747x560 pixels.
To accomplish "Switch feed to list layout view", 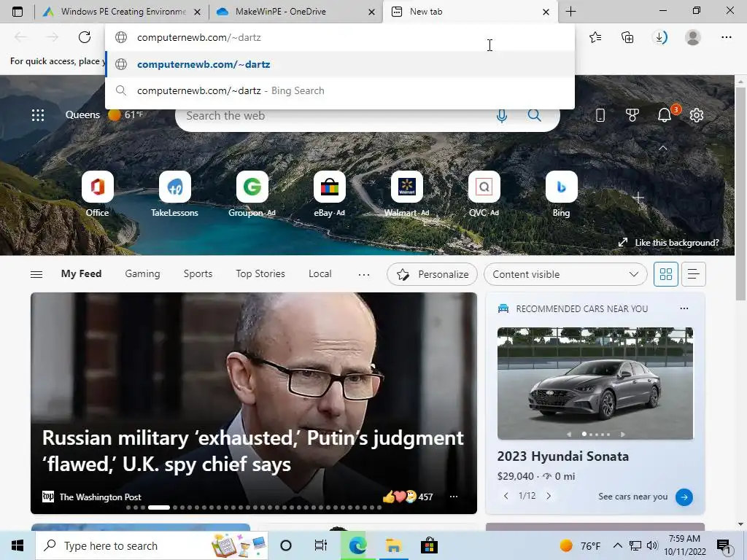I will pos(693,274).
